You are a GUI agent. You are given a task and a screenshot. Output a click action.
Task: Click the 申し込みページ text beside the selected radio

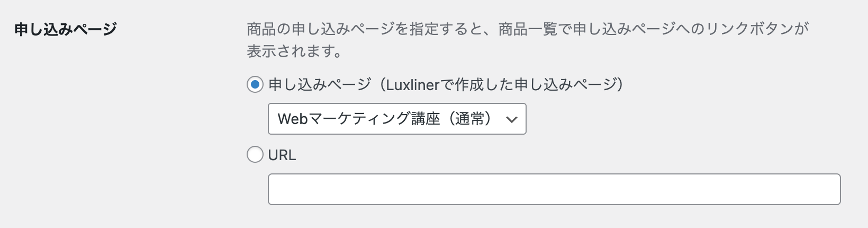click(320, 84)
